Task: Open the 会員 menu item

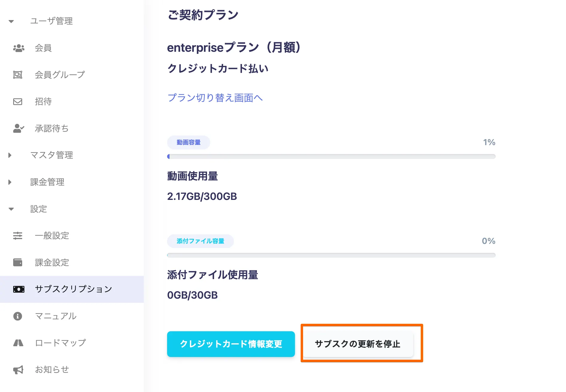Action: tap(43, 48)
